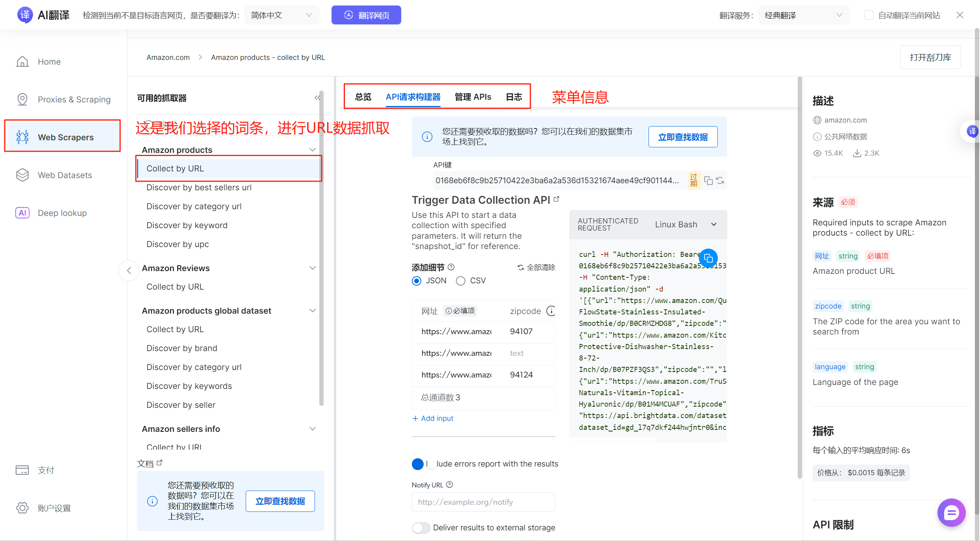Click the AI翻译 logo icon
The image size is (980, 541).
click(25, 15)
